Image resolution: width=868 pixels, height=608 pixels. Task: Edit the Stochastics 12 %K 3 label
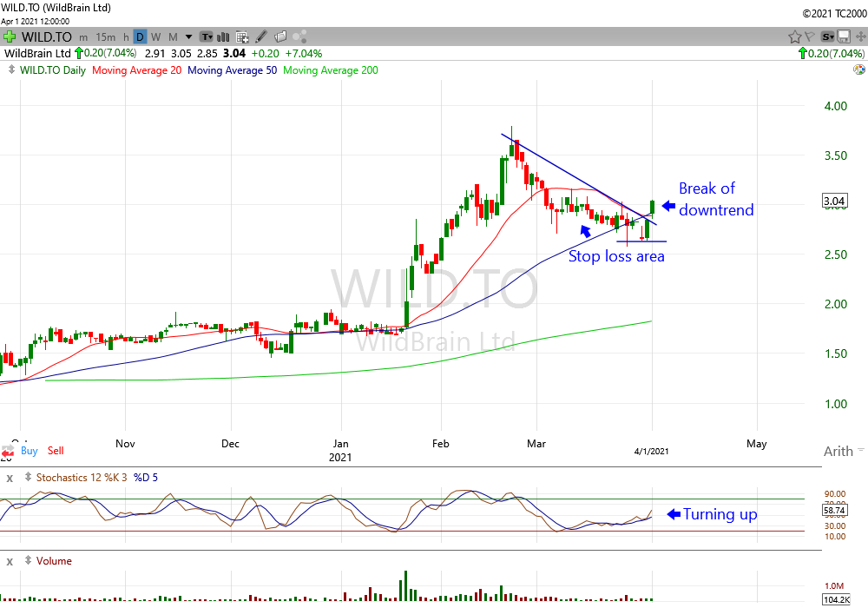[82, 478]
